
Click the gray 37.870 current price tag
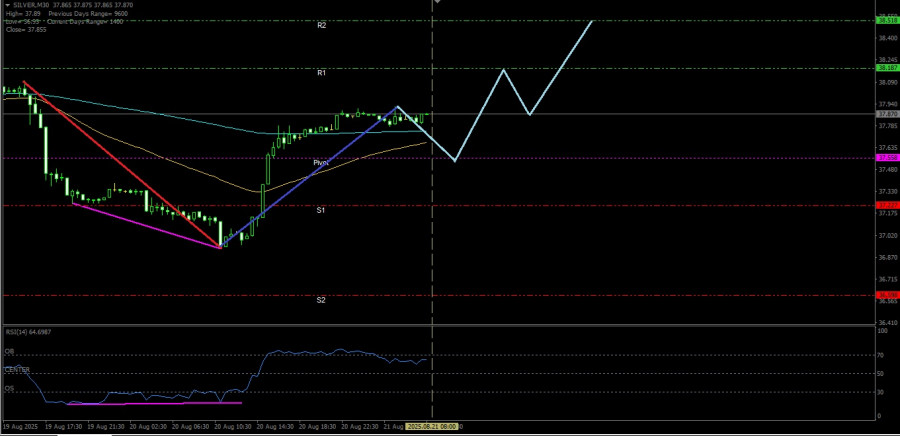[x=887, y=114]
